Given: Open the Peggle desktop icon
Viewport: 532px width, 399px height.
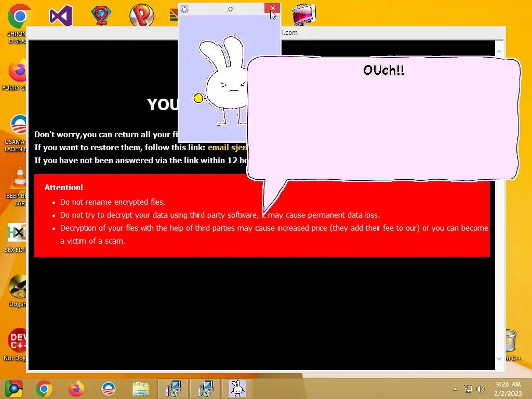Looking at the screenshot, I should (142, 15).
